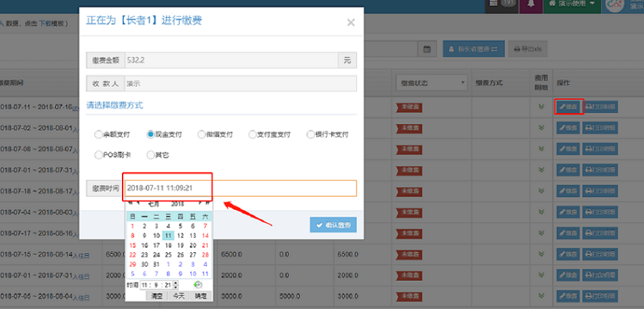This screenshot has height=309, width=644.
Task: Click the notification bell icon in top bar
Action: [x=531, y=6]
